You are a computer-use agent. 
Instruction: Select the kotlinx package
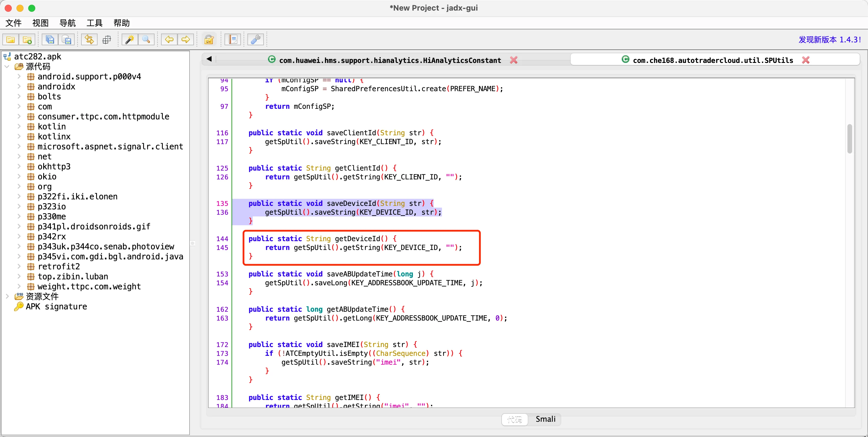[x=54, y=136]
